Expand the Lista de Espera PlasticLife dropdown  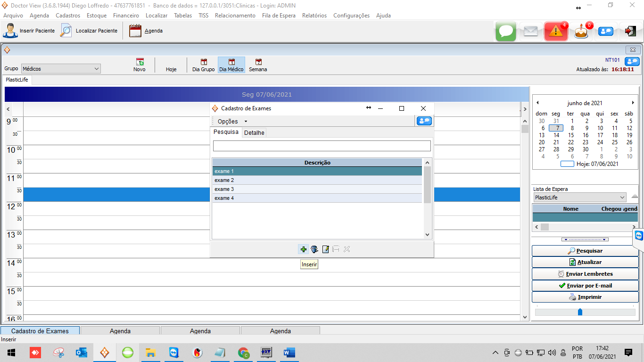pos(622,197)
